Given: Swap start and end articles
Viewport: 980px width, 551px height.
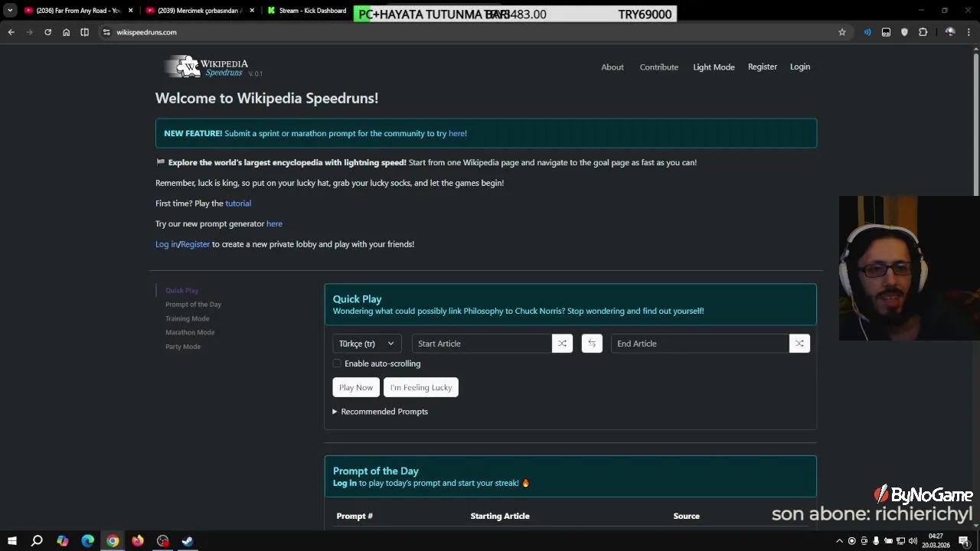Looking at the screenshot, I should click(592, 344).
